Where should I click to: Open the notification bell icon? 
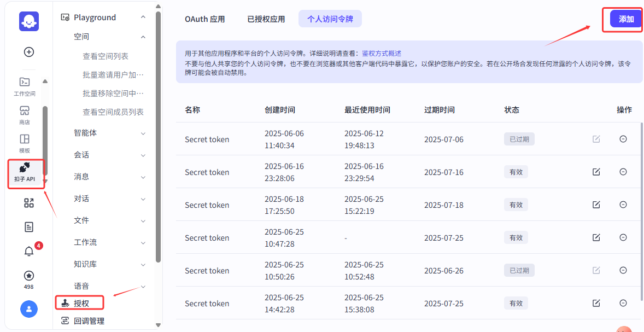(x=29, y=251)
